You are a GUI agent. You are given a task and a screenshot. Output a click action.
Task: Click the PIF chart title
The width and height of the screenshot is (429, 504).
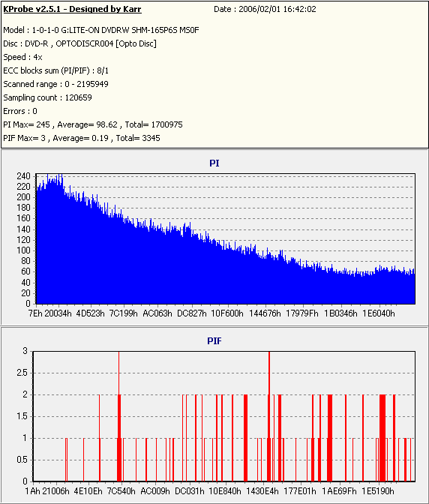(x=214, y=341)
